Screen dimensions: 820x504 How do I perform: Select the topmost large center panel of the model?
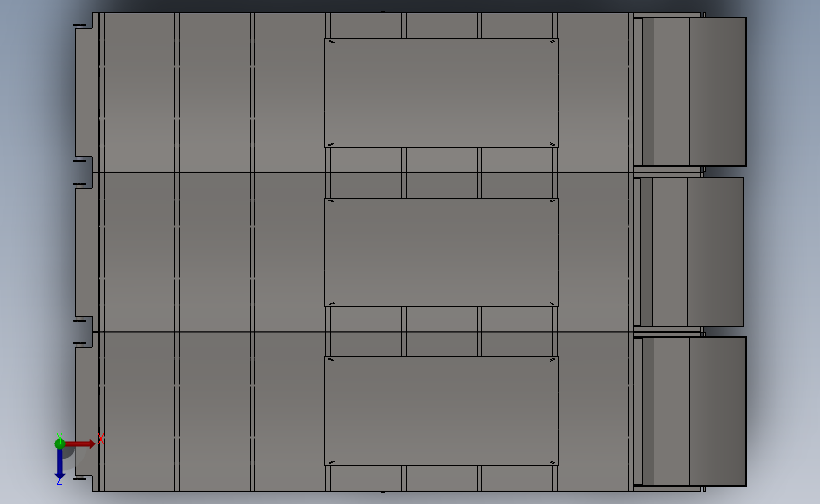click(442, 93)
